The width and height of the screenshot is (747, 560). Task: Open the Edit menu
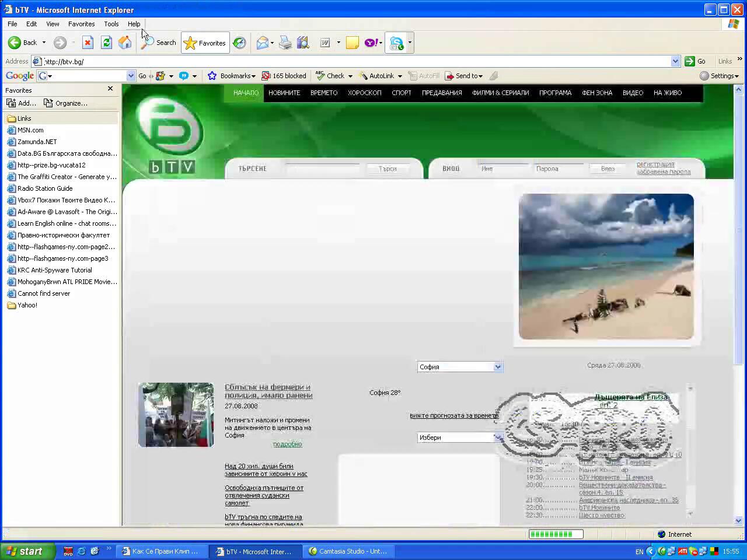point(32,24)
